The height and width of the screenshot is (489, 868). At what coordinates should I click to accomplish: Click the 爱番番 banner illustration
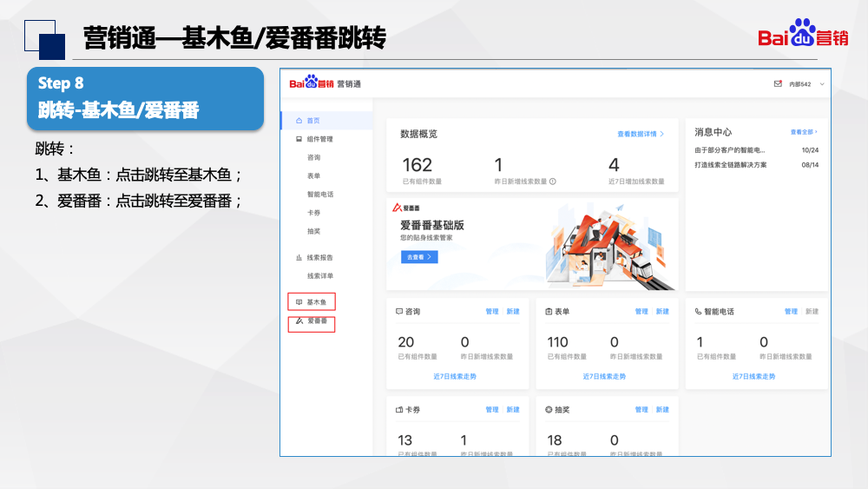610,246
